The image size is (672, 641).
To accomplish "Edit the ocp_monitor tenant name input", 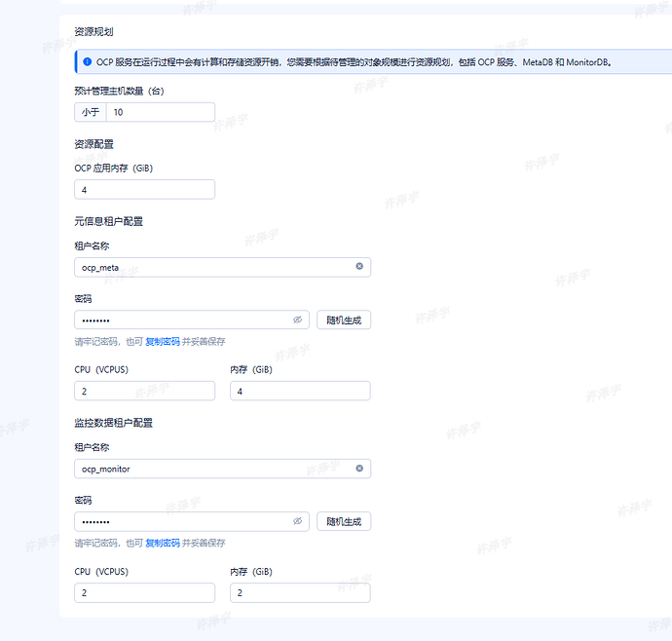I will pos(222,469).
